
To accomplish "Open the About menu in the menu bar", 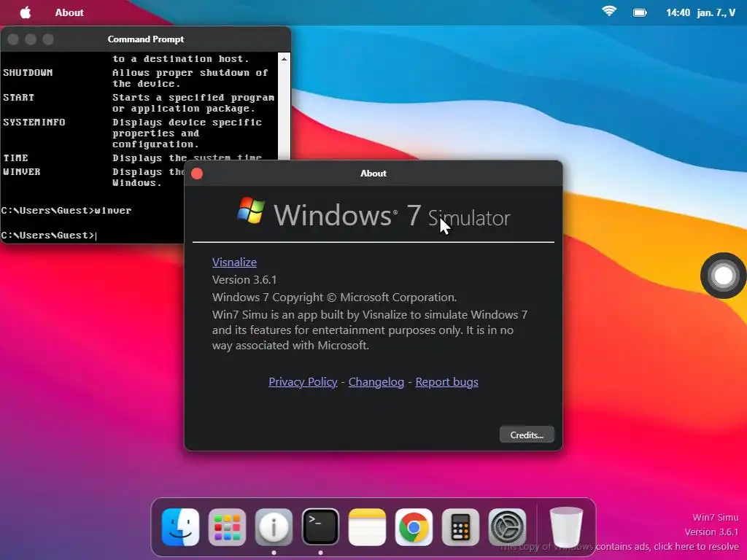I will (69, 13).
